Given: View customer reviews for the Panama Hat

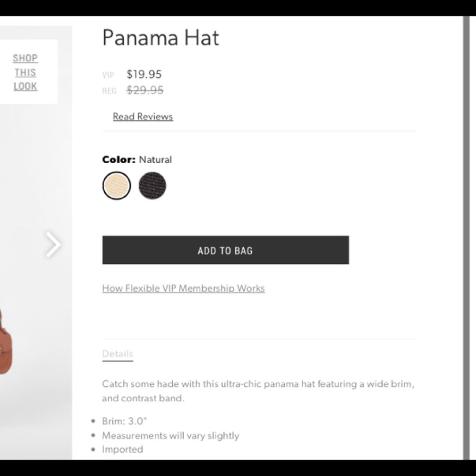Looking at the screenshot, I should [142, 116].
